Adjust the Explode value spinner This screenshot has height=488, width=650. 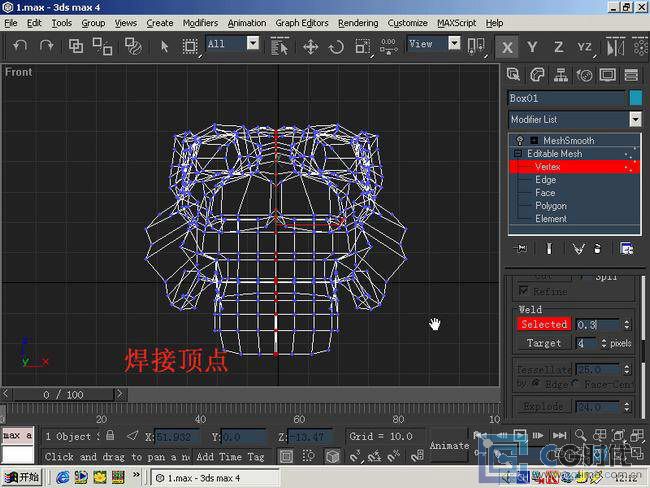(627, 407)
